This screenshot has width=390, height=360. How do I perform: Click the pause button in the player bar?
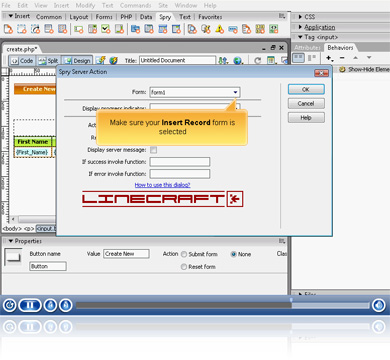(30, 305)
